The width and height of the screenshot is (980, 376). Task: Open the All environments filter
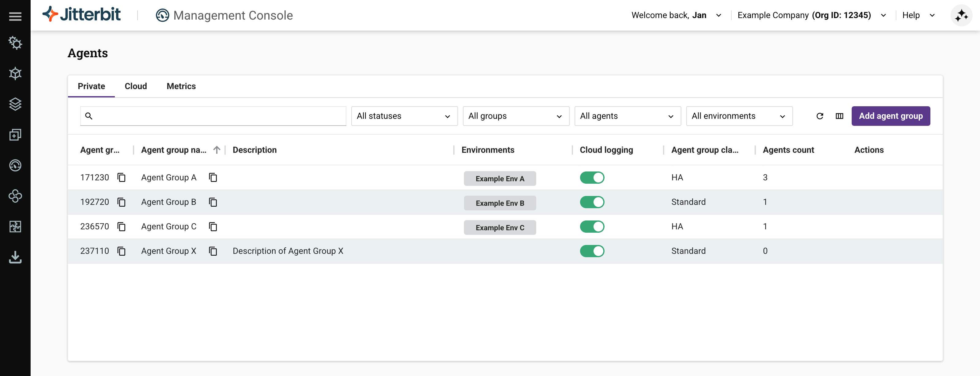(739, 116)
